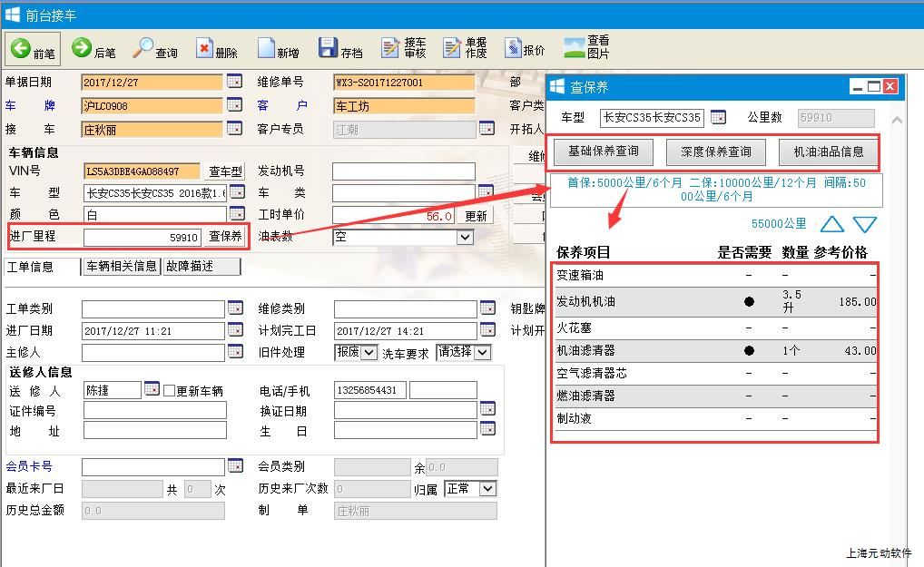The image size is (924, 567).
Task: Open the calendar picker beside 单据日期
Action: tap(234, 82)
